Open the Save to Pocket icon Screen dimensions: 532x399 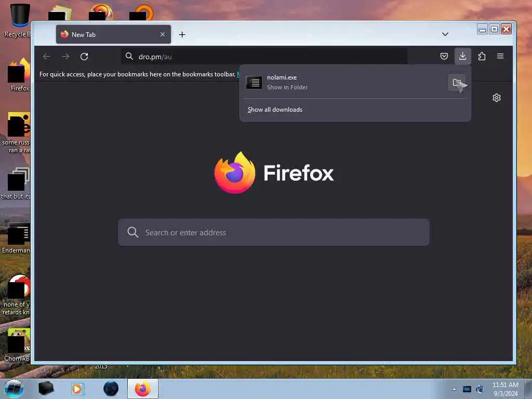pos(444,56)
